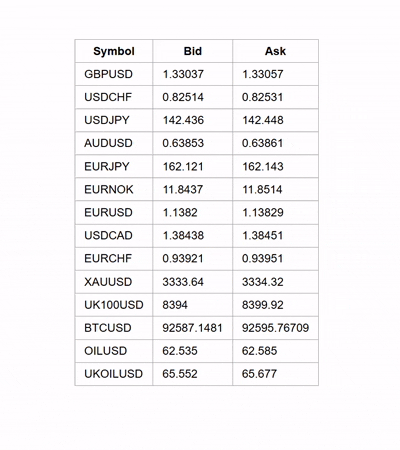This screenshot has width=400, height=450.
Task: Select the EURCHF ask value 0.93951
Action: pyautogui.click(x=262, y=258)
